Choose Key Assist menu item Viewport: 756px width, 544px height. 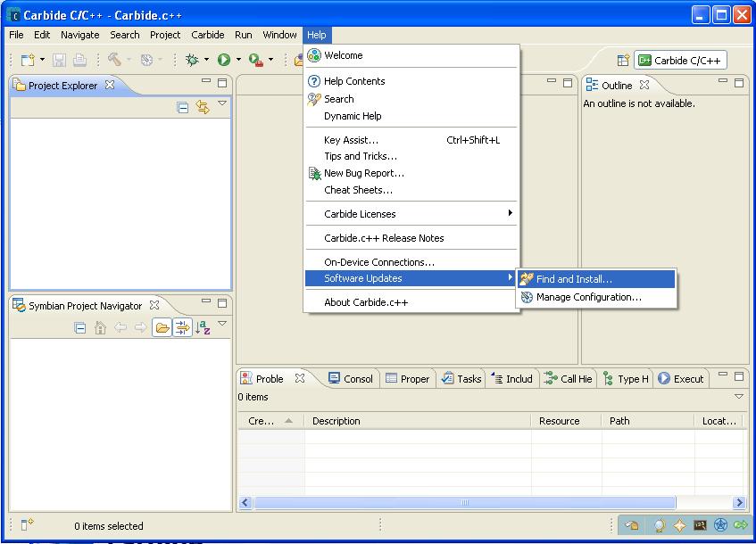coord(411,140)
